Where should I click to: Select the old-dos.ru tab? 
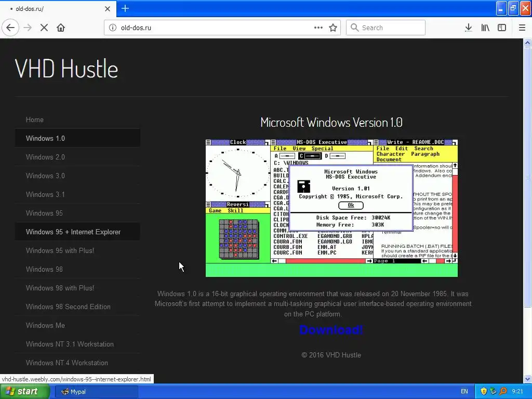coord(58,9)
